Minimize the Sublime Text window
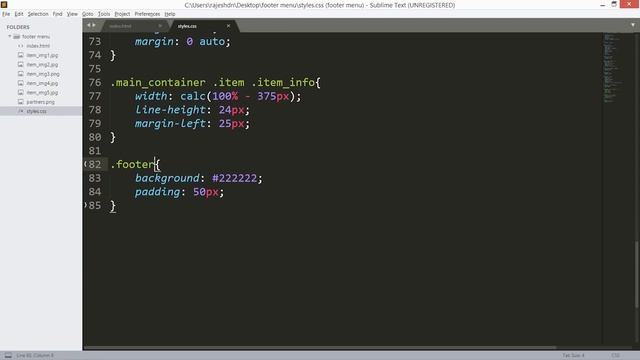This screenshot has width=640, height=360. 602,5
